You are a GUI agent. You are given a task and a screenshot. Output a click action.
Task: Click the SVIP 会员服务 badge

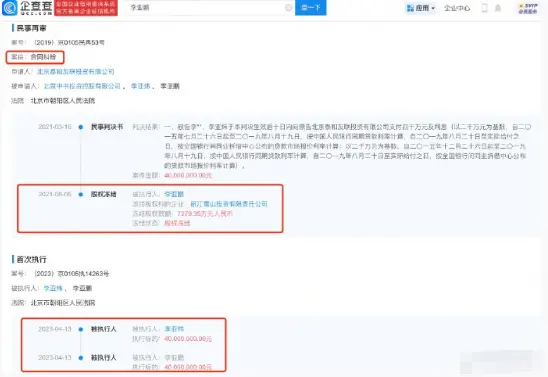pyautogui.click(x=528, y=8)
